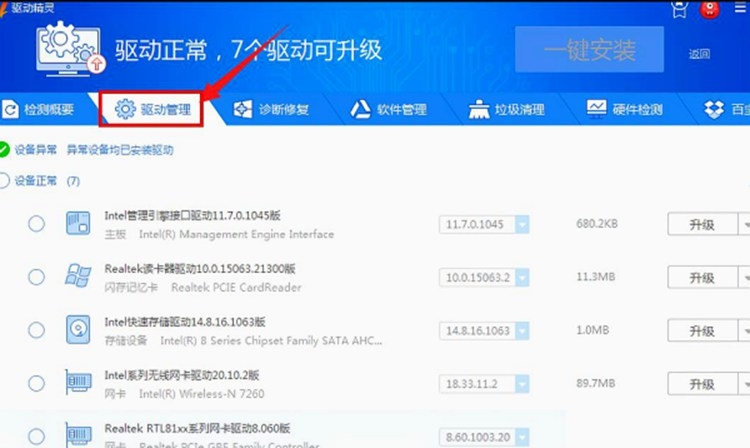This screenshot has height=448, width=750.
Task: Click 升级 for Intel快速存储驱动
Action: click(702, 330)
